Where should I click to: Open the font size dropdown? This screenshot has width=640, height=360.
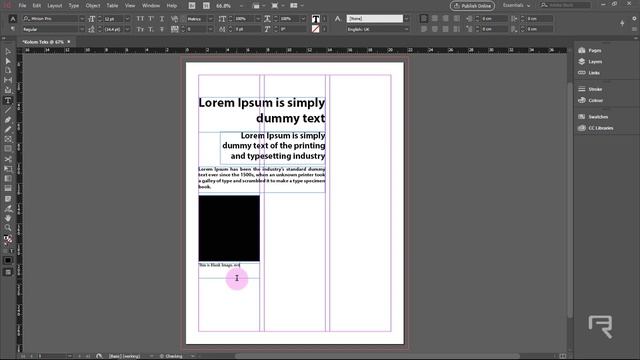point(127,19)
